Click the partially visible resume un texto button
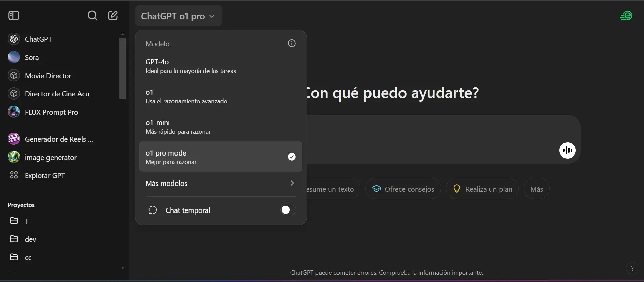 tap(333, 189)
